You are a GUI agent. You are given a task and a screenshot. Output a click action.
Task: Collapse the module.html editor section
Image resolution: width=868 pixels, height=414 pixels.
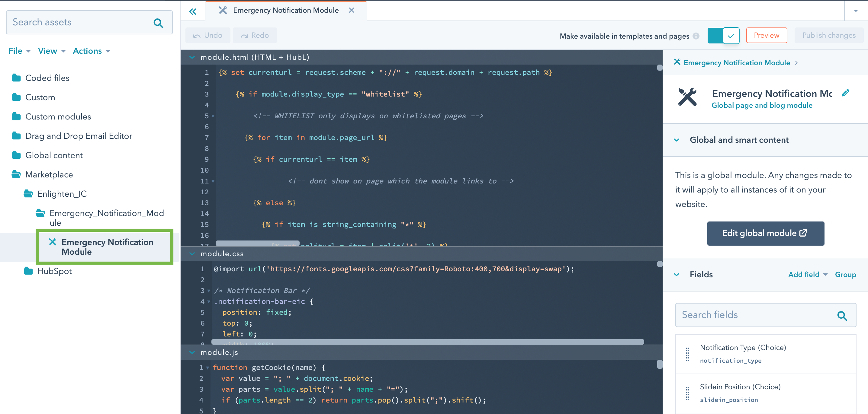[x=192, y=57]
